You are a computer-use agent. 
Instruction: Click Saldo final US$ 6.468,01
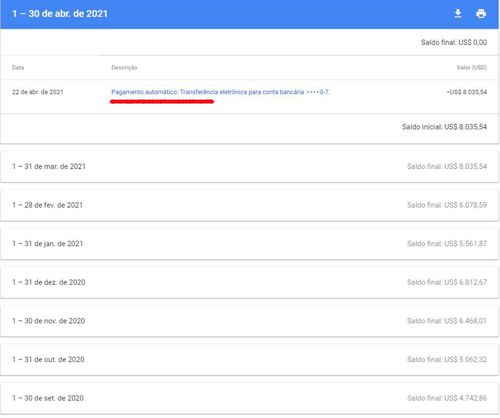(447, 321)
